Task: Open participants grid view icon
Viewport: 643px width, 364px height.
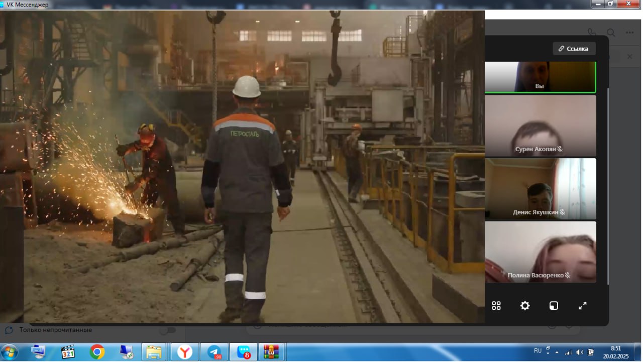Action: (x=496, y=306)
